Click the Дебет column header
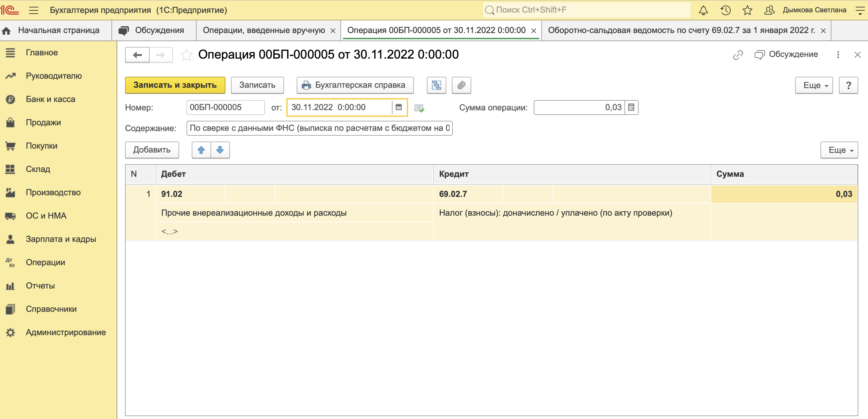This screenshot has width=868, height=419. click(294, 174)
